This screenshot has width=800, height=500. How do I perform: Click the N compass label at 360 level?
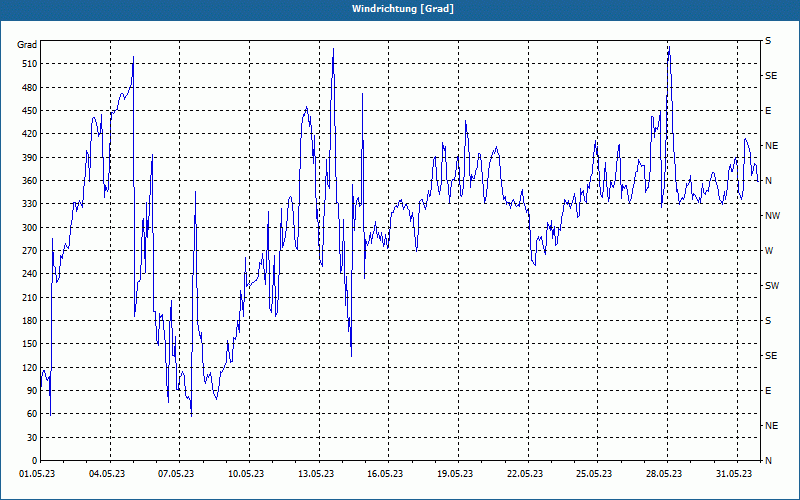(x=768, y=181)
